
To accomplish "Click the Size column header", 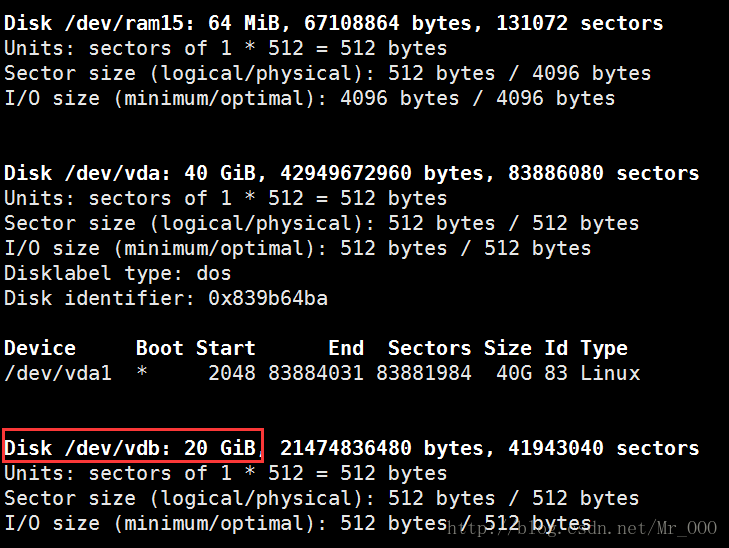I will (508, 348).
